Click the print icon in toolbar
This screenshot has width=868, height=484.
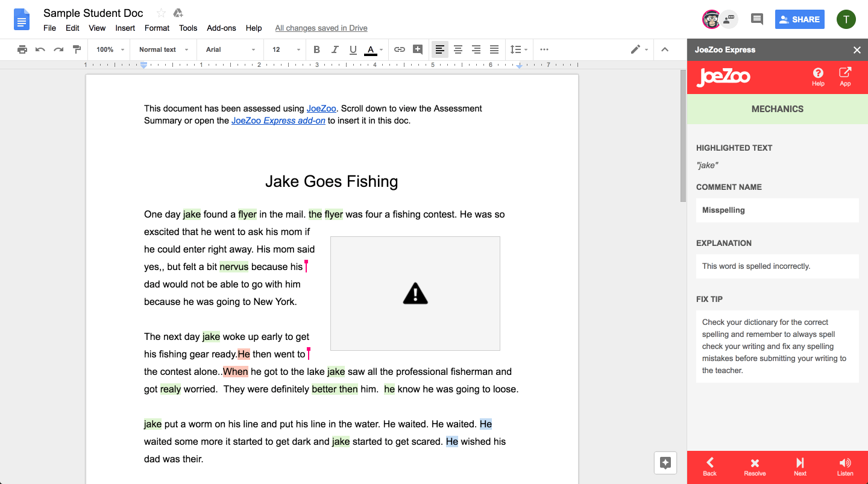22,49
